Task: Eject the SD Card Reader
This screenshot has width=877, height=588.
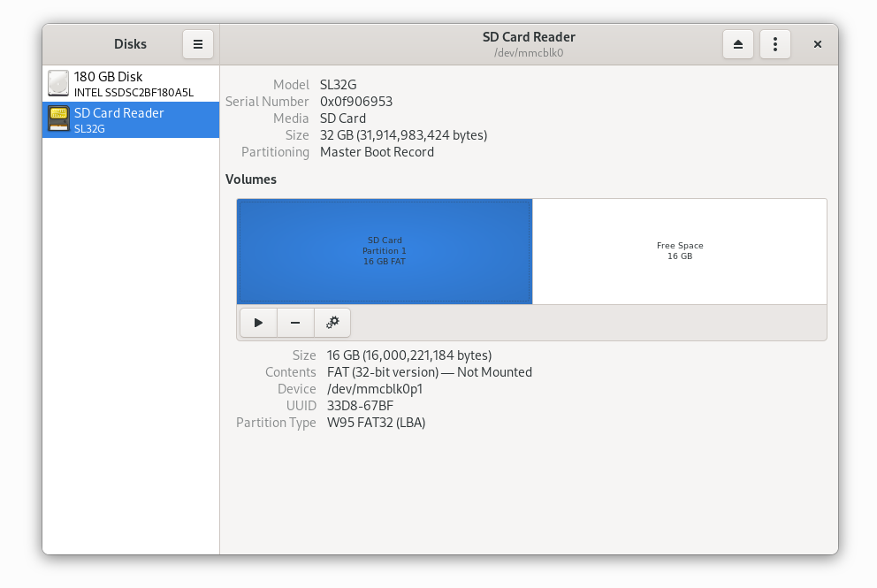Action: point(738,43)
